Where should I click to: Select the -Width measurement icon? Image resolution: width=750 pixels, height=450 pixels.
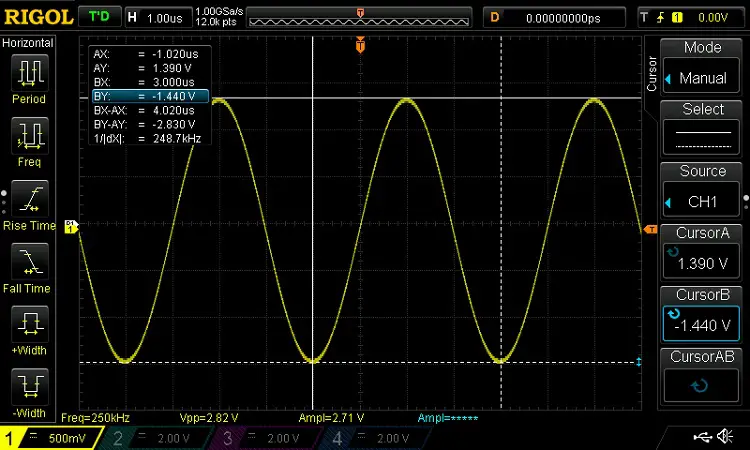[30, 386]
